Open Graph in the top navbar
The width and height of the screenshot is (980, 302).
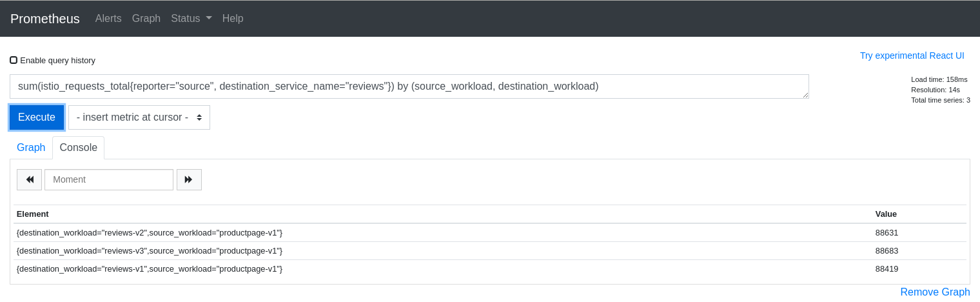[x=146, y=19]
